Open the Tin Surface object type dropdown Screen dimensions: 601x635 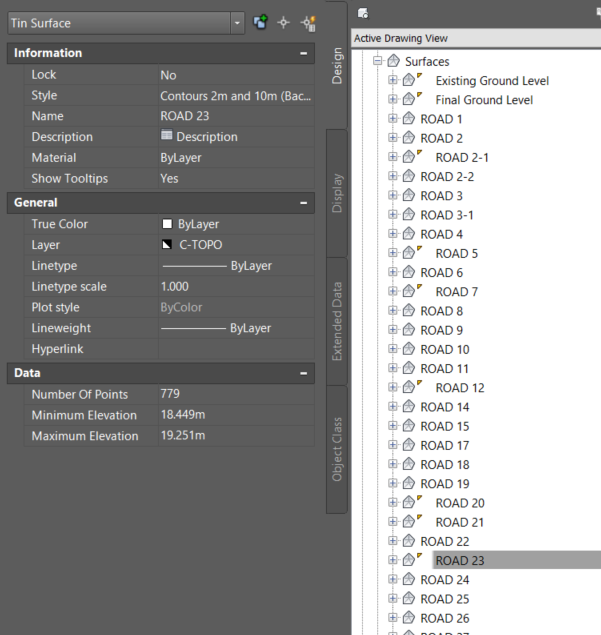pos(237,23)
